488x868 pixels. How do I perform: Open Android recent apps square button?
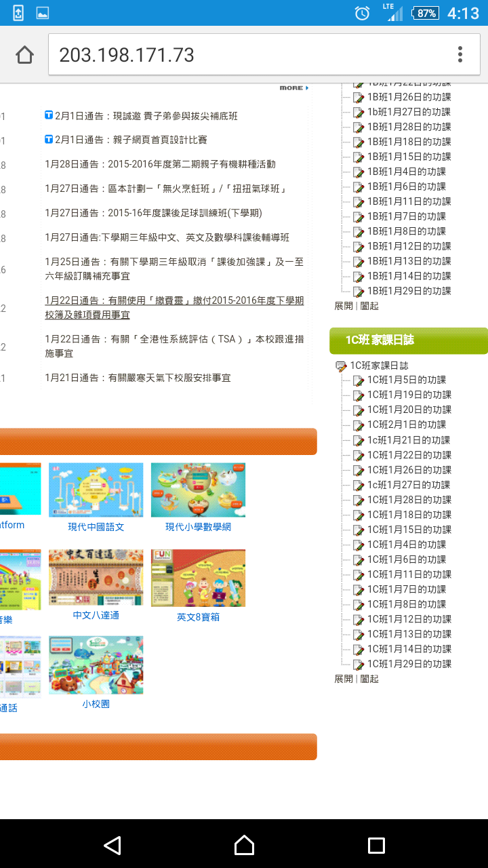[376, 844]
